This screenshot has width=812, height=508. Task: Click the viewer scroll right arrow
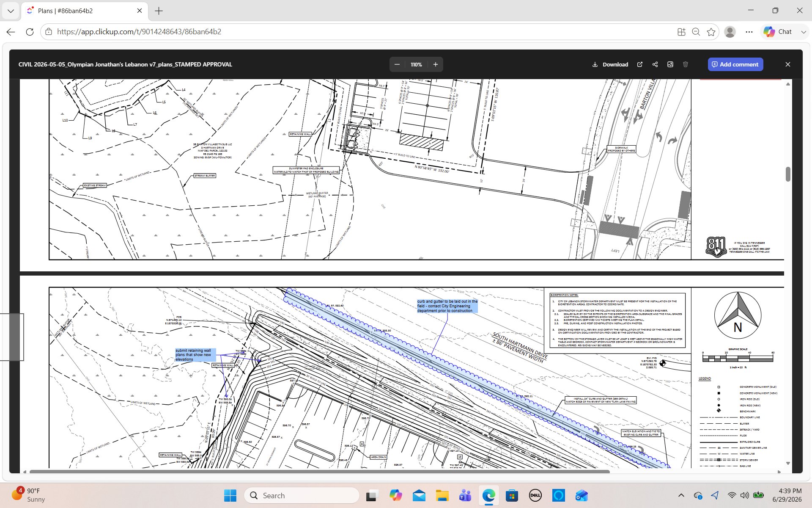pyautogui.click(x=779, y=471)
